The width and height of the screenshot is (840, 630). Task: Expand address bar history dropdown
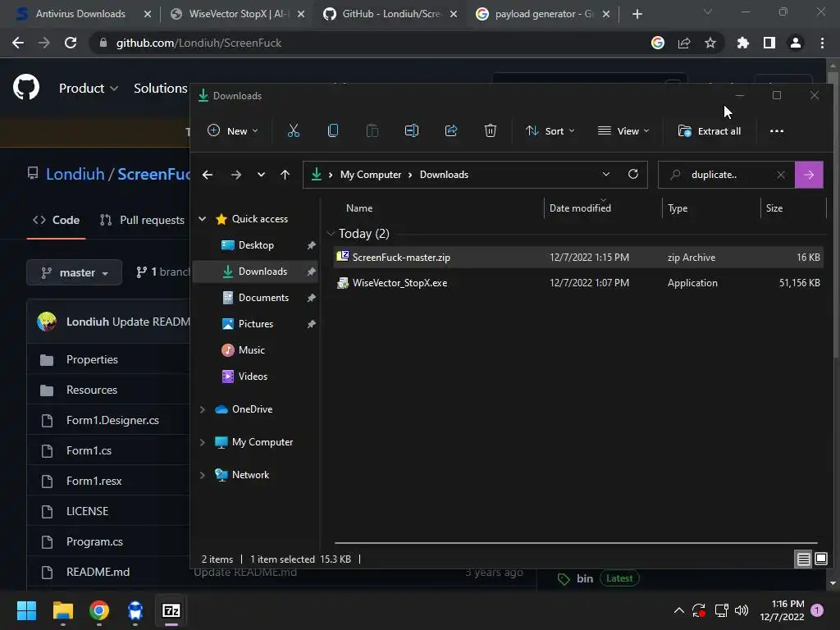pyautogui.click(x=606, y=174)
